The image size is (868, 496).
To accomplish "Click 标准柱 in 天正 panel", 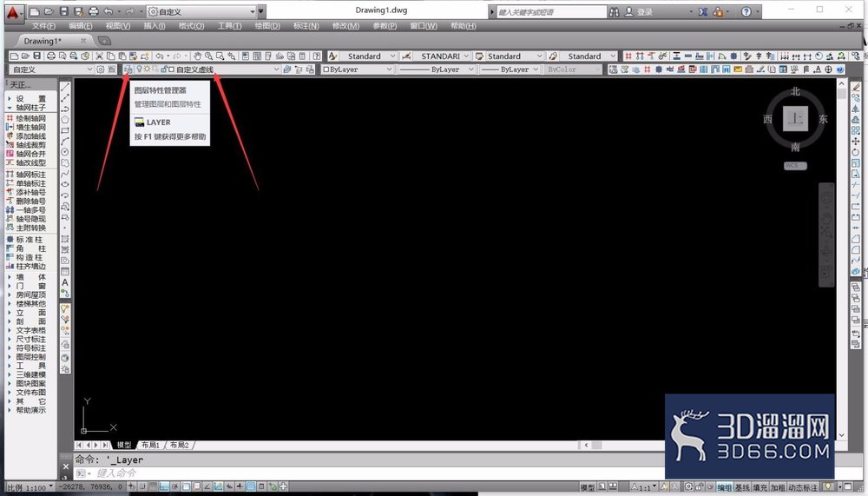I will coord(24,240).
